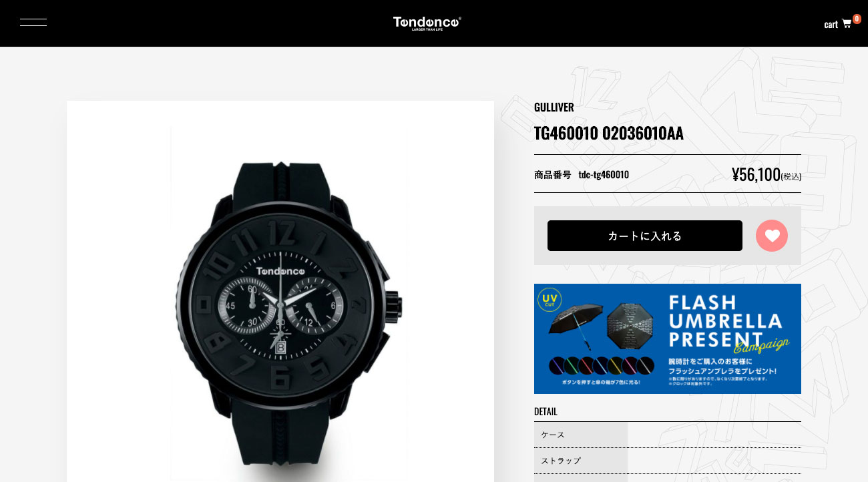Click the cart text link
Viewport: 868px width, 482px height.
point(831,25)
